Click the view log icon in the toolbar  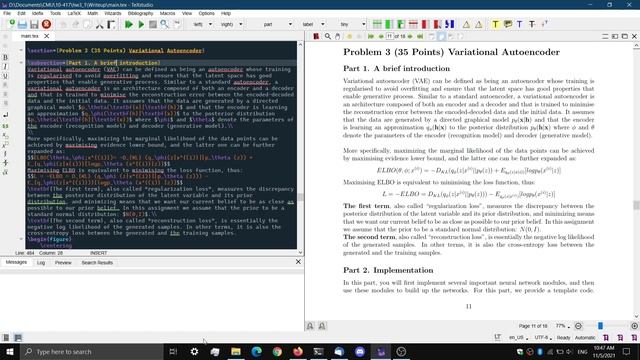(x=177, y=24)
